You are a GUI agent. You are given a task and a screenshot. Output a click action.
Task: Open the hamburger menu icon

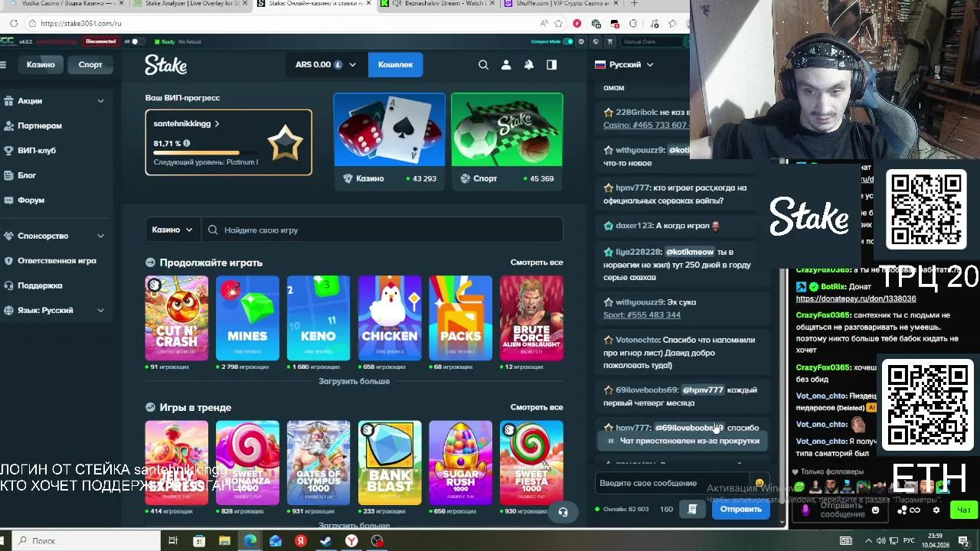pos(3,65)
